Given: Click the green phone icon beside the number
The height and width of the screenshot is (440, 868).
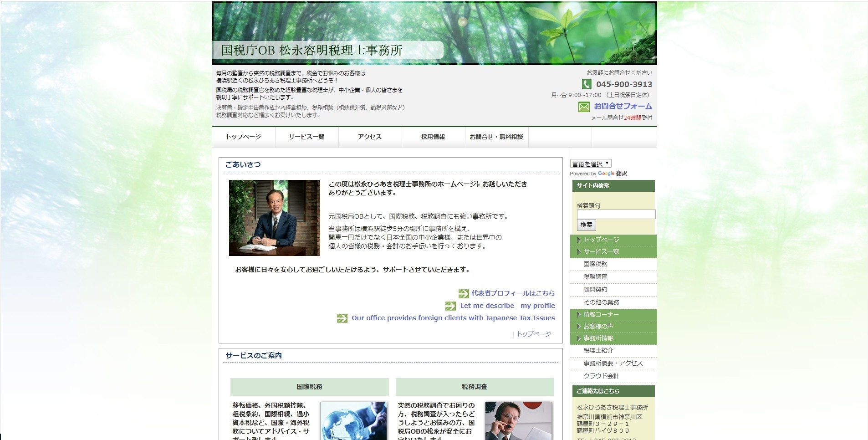Looking at the screenshot, I should point(586,84).
